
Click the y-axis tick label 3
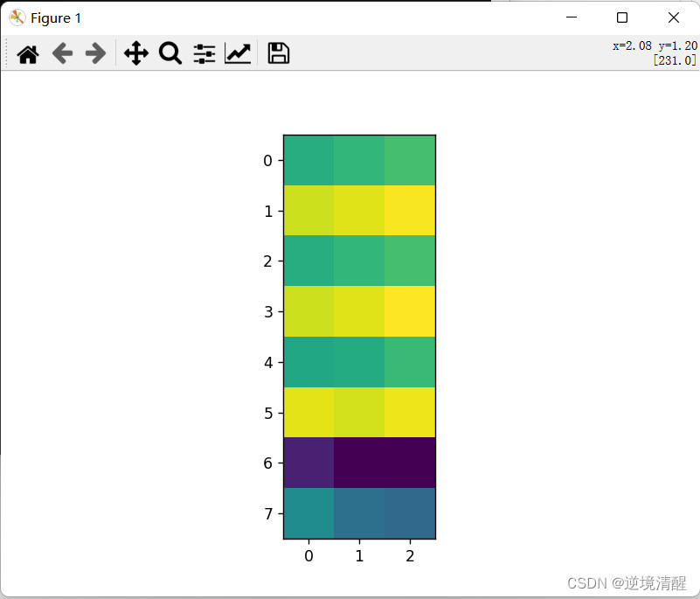coord(268,312)
